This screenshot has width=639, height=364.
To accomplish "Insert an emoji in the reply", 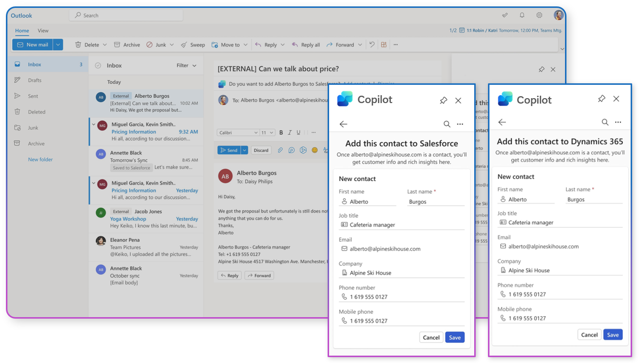I will point(314,150).
